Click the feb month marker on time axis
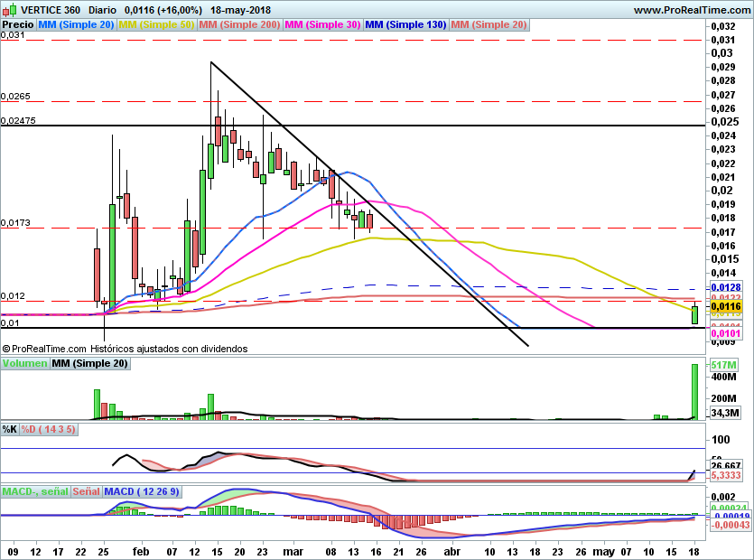 click(140, 551)
